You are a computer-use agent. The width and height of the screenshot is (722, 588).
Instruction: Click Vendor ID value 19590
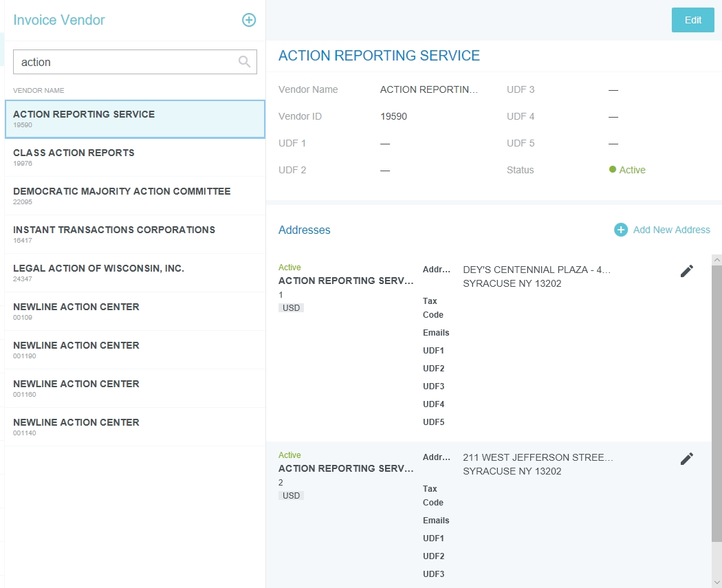pos(394,116)
